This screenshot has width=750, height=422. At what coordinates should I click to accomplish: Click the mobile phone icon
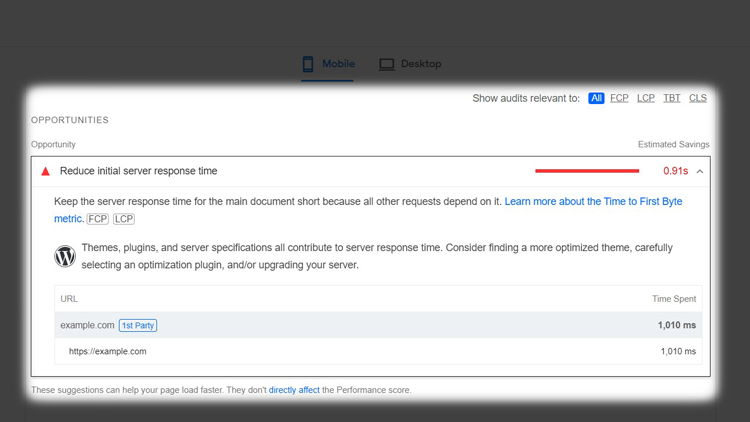click(x=308, y=64)
